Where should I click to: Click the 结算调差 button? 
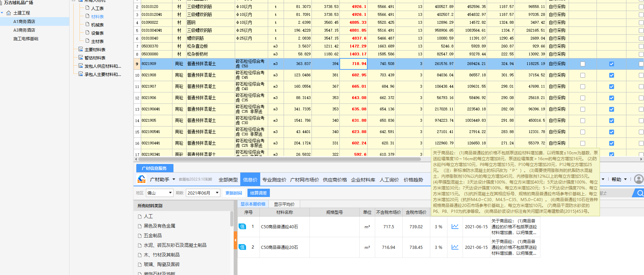click(x=258, y=193)
